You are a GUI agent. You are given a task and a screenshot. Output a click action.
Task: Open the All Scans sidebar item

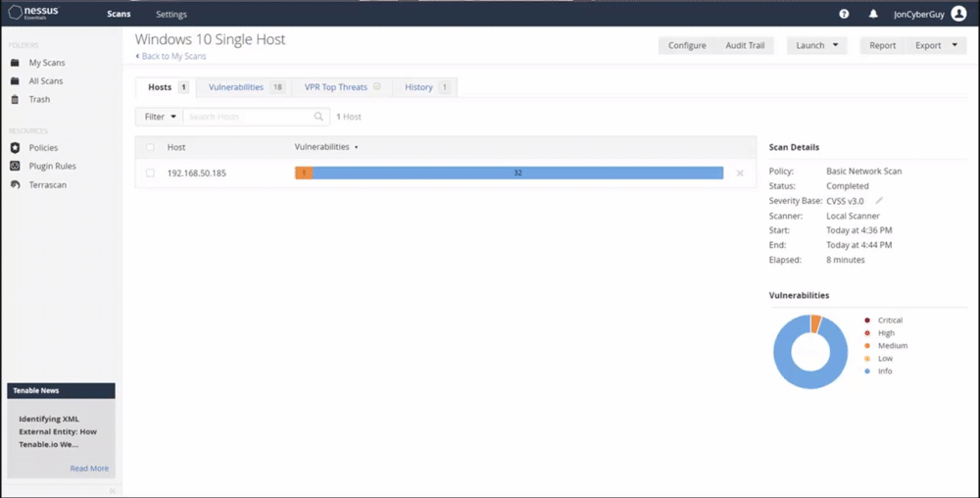[46, 81]
